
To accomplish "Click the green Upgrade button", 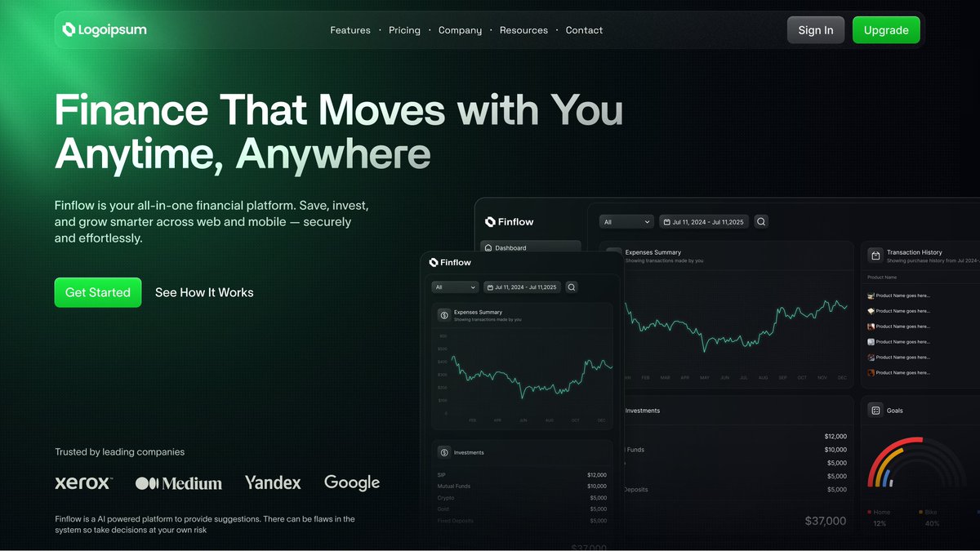I will pos(886,30).
